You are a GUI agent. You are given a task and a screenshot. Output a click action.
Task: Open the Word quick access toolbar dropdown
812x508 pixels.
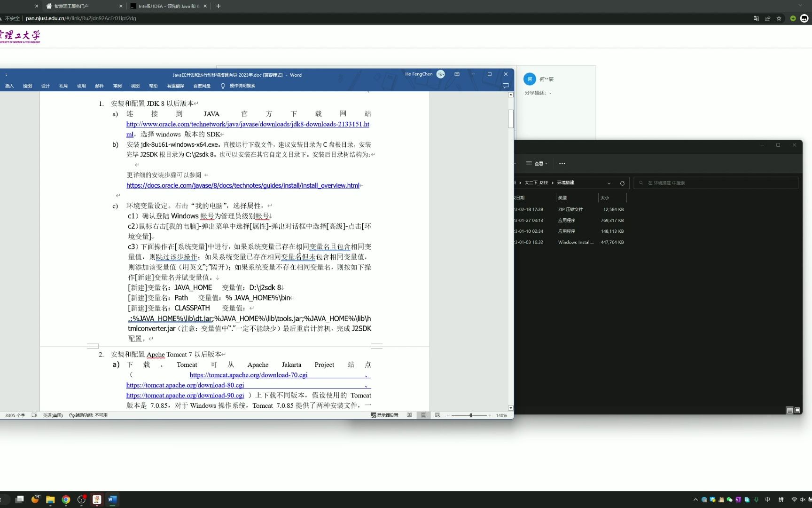click(x=6, y=75)
